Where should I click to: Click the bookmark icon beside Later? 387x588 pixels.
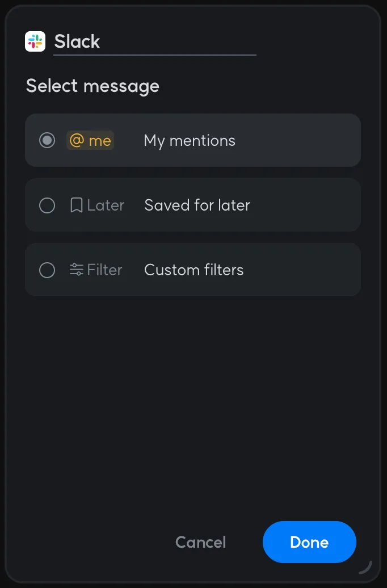76,205
